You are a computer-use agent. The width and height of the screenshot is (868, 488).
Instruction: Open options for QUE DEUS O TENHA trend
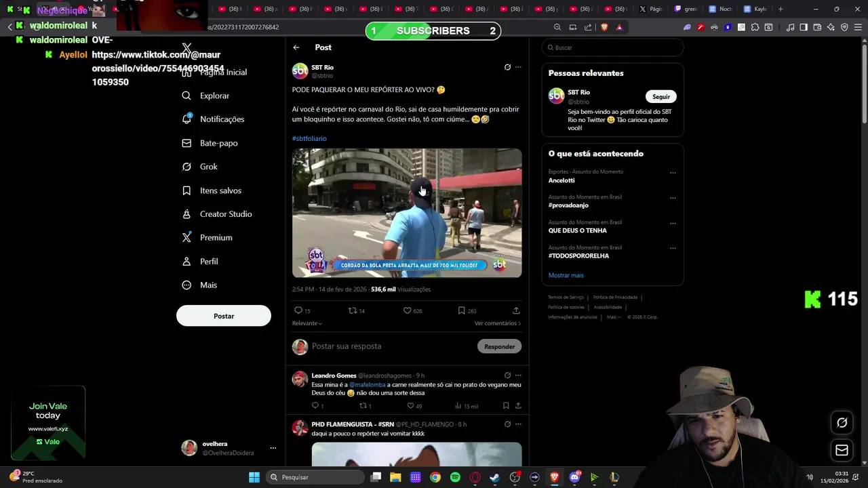coord(673,223)
